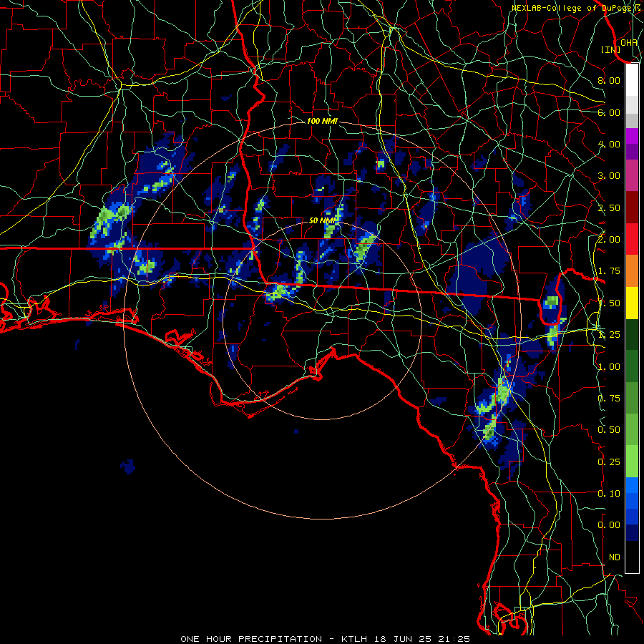644x644 pixels.
Task: Click the 50 NMI range ring label
Action: (x=322, y=220)
